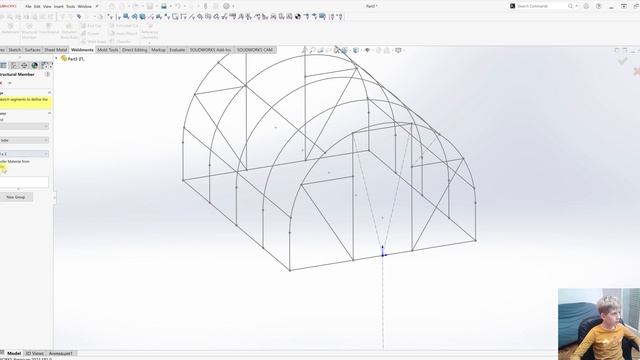Image resolution: width=640 pixels, height=360 pixels.
Task: Open the Help question mark icon
Action: tap(598, 6)
